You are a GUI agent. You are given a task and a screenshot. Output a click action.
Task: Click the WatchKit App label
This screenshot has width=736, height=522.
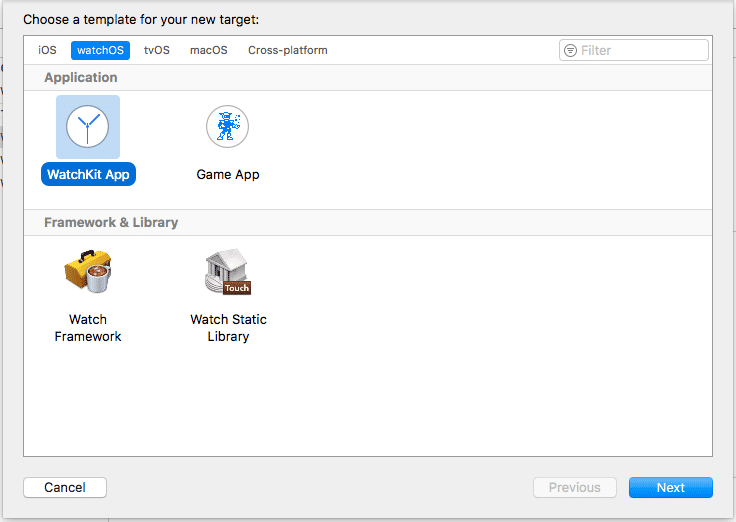(88, 174)
